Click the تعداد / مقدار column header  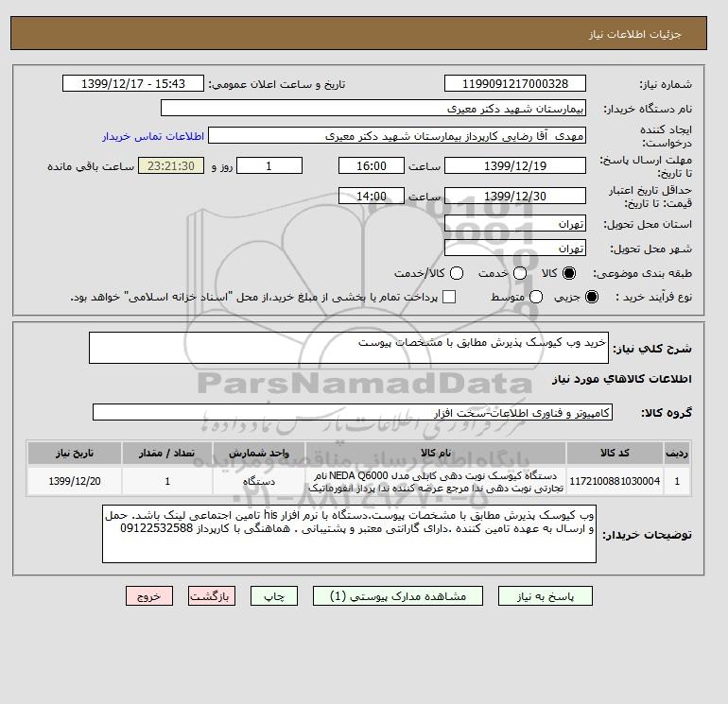(167, 453)
